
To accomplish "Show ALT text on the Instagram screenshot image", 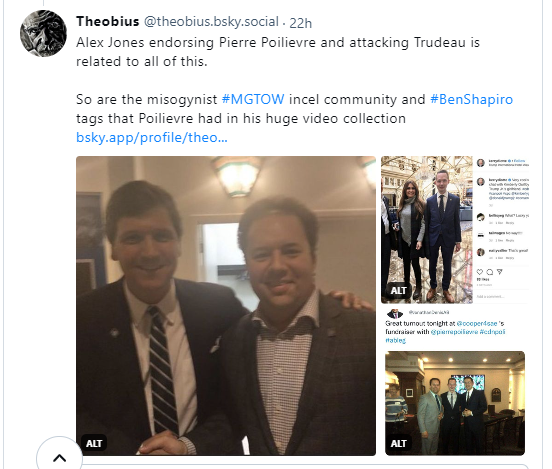I will coord(399,291).
